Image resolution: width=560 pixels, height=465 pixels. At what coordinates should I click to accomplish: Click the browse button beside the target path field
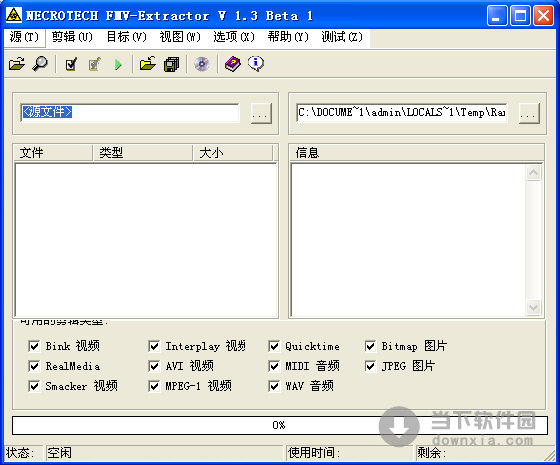pos(529,114)
